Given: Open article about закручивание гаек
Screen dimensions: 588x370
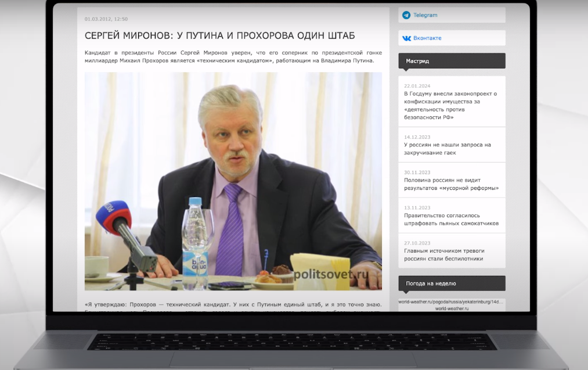Looking at the screenshot, I should coord(448,149).
